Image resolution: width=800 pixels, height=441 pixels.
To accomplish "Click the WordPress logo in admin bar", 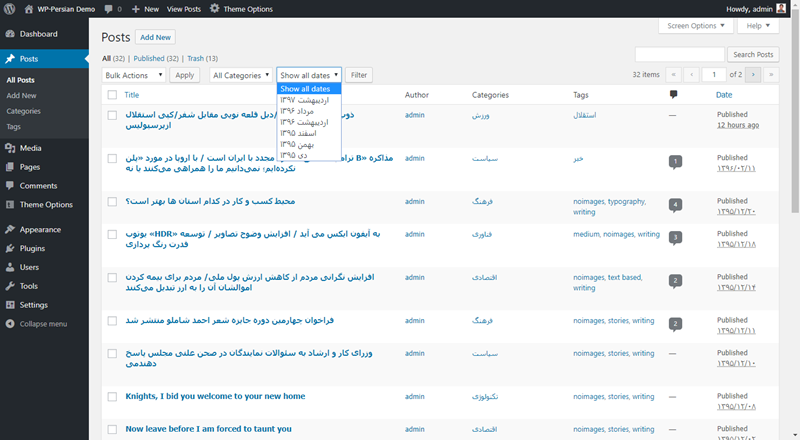I will [x=11, y=8].
